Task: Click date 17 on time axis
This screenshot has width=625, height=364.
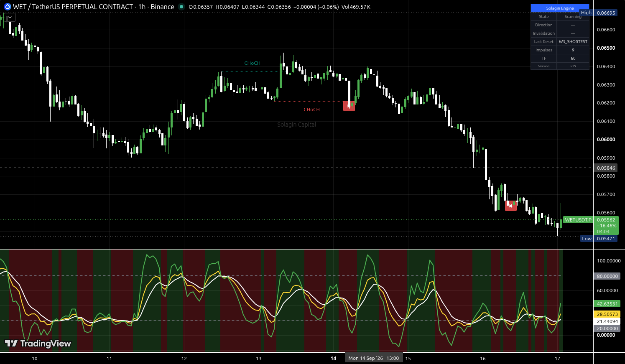Action: (557, 359)
